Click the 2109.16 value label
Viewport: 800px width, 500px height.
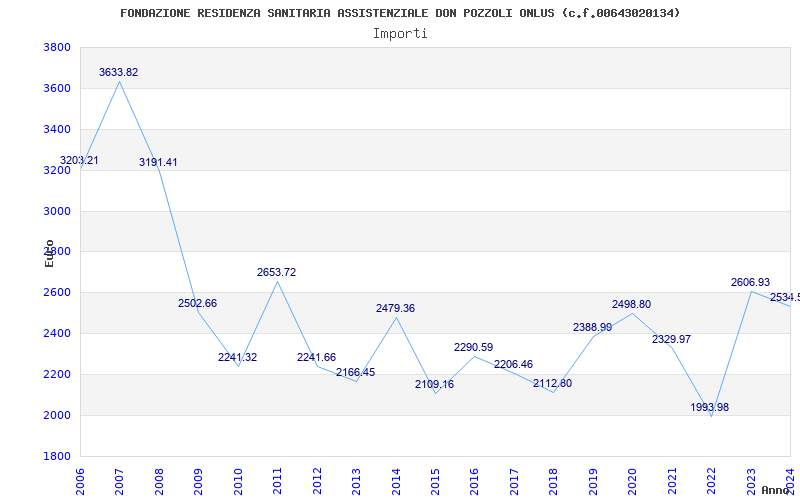click(x=434, y=384)
